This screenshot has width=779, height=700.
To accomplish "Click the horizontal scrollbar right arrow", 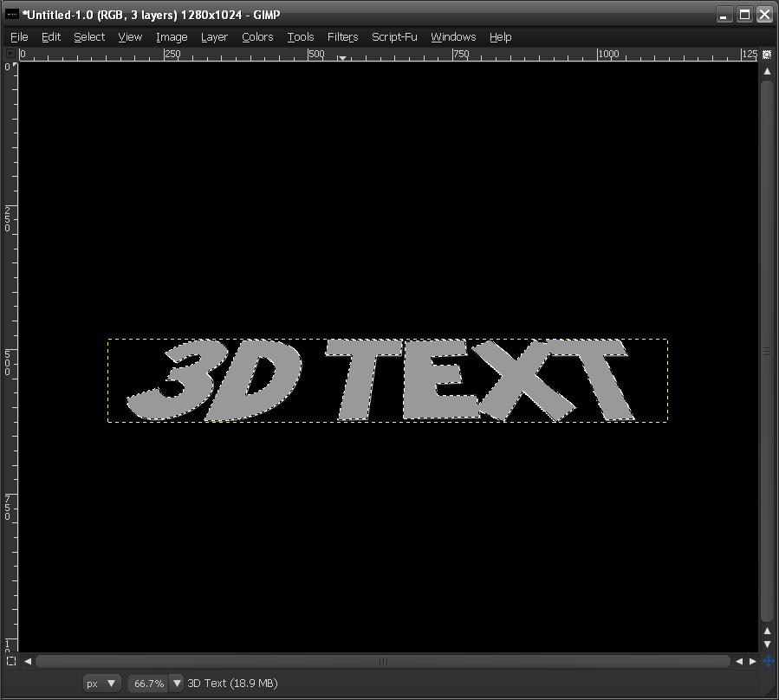I will 751,661.
